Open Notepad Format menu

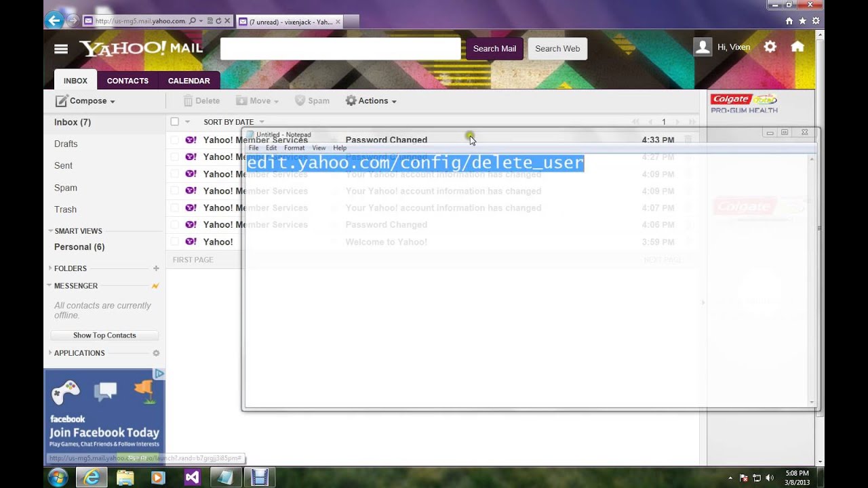[x=294, y=148]
